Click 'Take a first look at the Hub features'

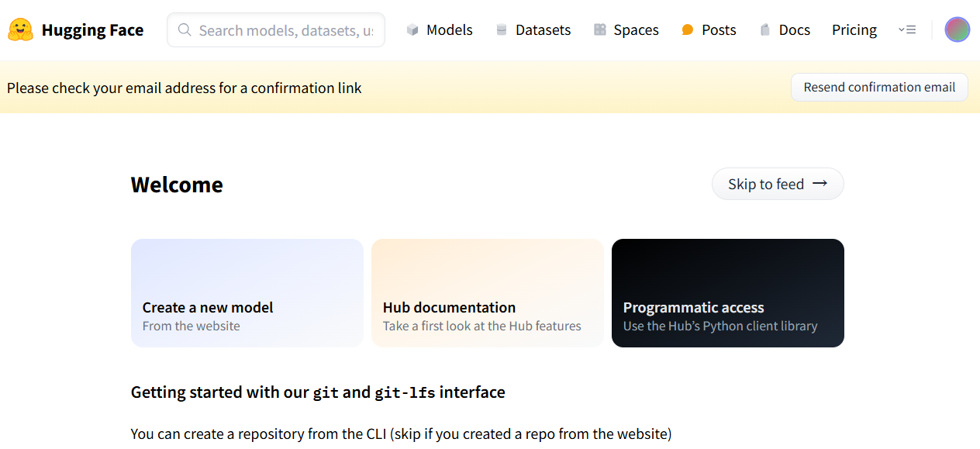tap(482, 326)
